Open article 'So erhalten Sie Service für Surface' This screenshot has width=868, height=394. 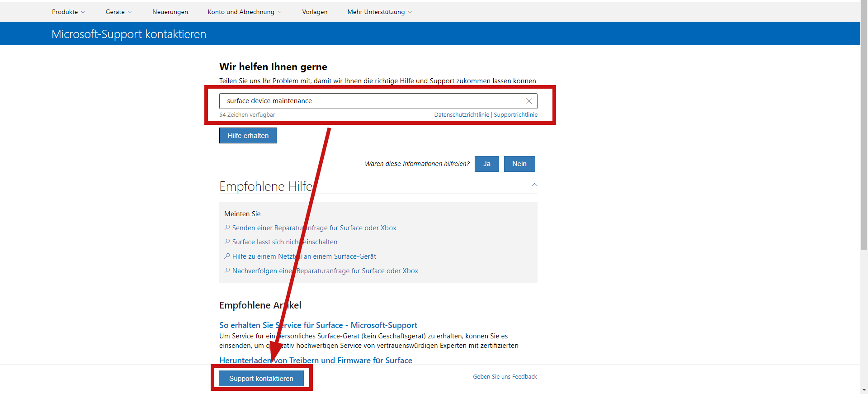coord(318,325)
